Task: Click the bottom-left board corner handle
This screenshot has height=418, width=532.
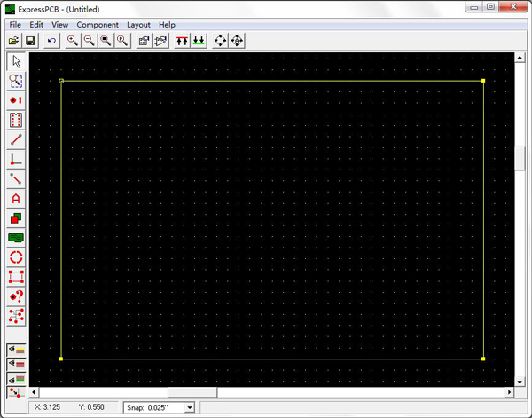Action: tap(61, 359)
